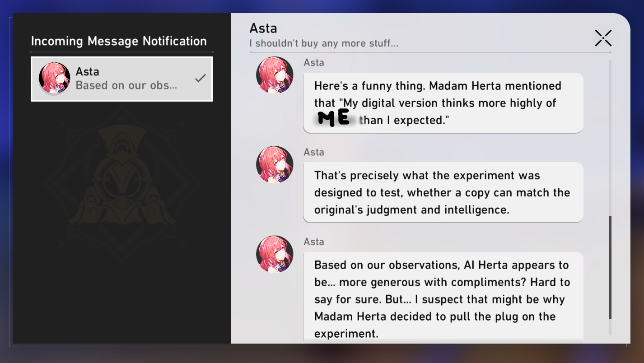
Task: Select the "That's precisely what the experiment" message bubble
Action: tap(443, 192)
